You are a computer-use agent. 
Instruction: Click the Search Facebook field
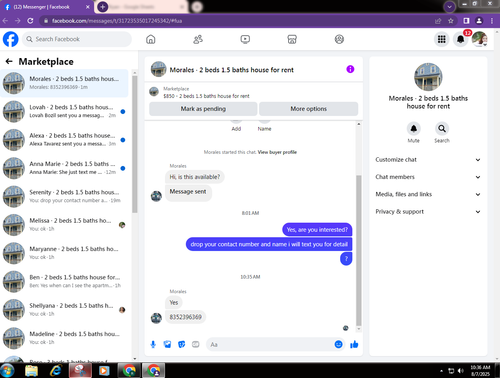click(77, 39)
